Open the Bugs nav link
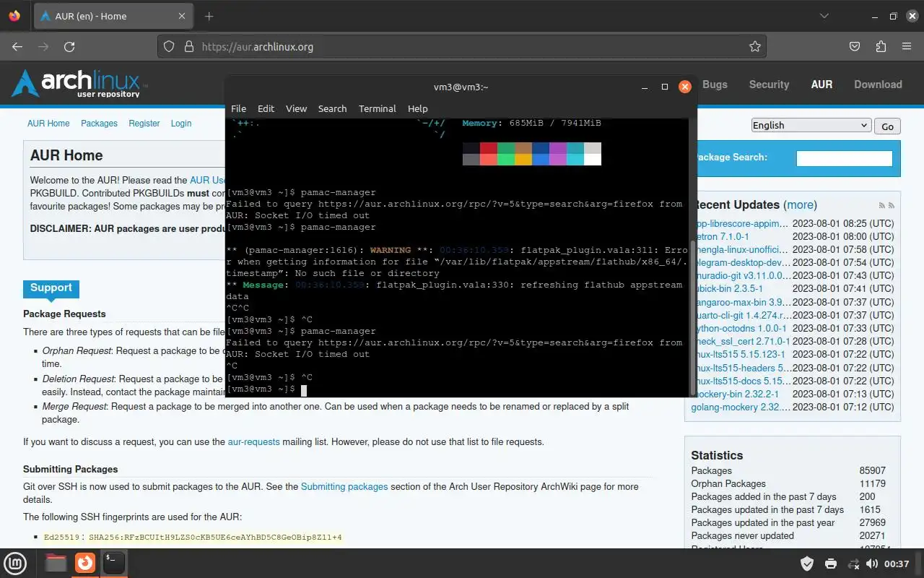The image size is (924, 578). pos(715,85)
